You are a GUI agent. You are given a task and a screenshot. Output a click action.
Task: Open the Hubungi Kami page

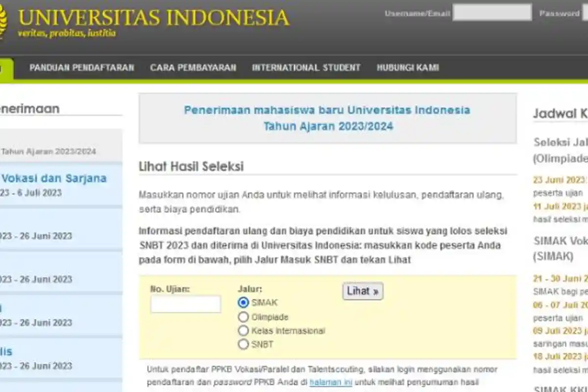[408, 68]
